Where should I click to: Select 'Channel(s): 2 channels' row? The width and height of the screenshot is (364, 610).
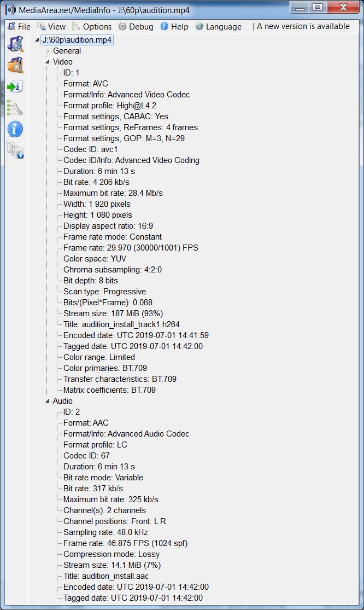tap(104, 510)
